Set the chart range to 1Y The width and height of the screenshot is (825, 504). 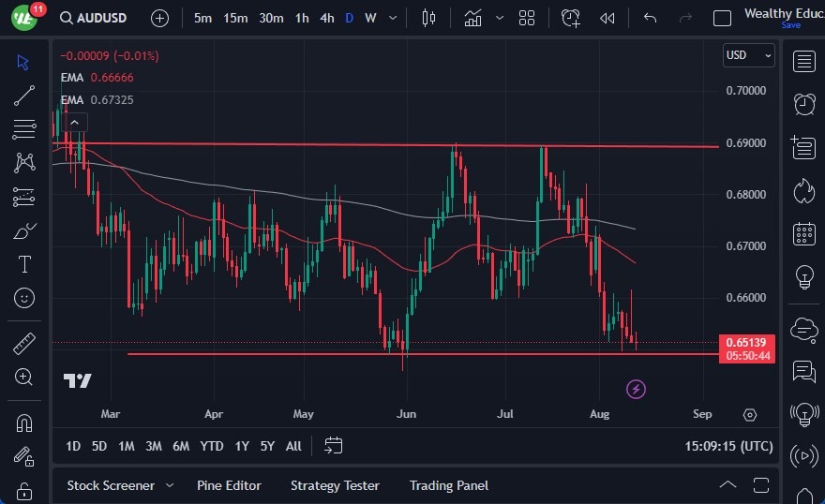(x=242, y=446)
